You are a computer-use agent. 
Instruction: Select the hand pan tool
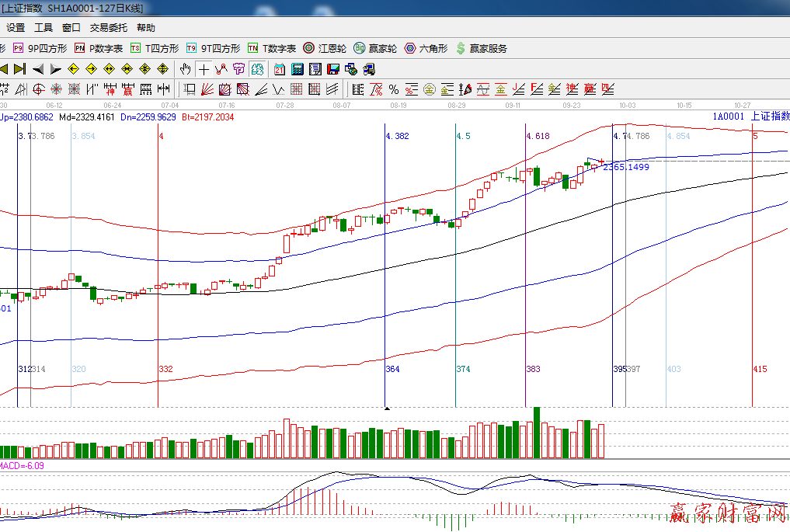[x=186, y=69]
